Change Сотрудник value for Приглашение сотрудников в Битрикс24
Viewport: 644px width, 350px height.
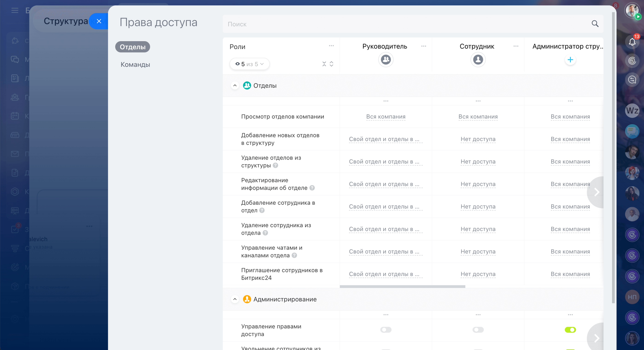pyautogui.click(x=478, y=274)
